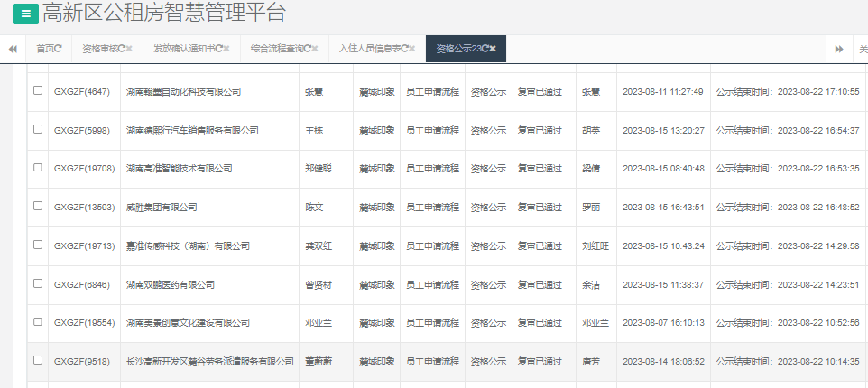Screen dimensions: 868x388
Task: Click ID cell GXGZF(4647)
Action: [82, 92]
